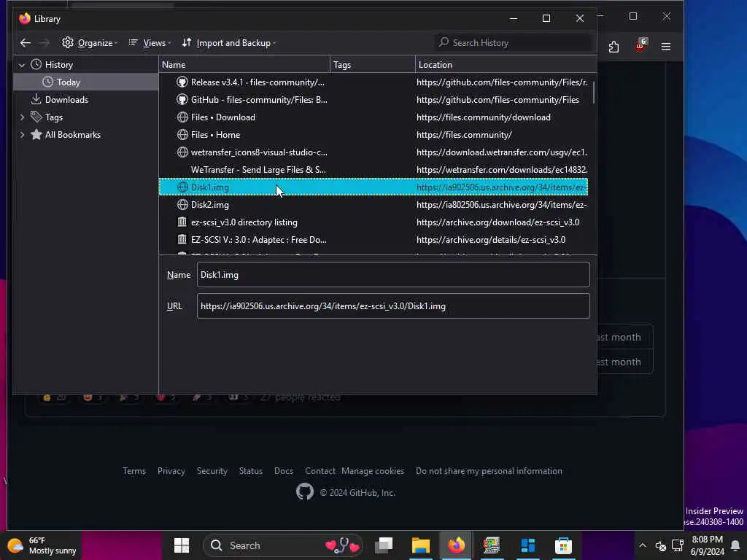Go back using the Library back arrow
Screen dimensions: 747x560
point(26,43)
